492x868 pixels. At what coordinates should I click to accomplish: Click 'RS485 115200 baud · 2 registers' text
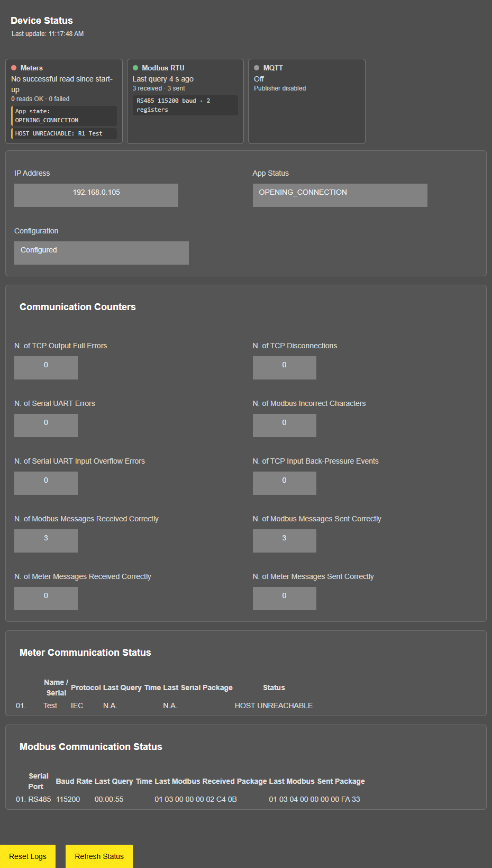(x=185, y=105)
